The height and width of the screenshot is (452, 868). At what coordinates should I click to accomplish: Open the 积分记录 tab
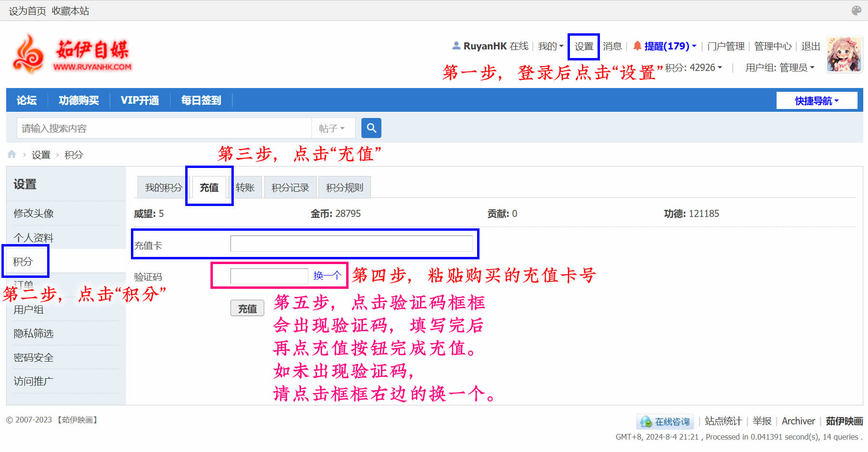tap(290, 187)
